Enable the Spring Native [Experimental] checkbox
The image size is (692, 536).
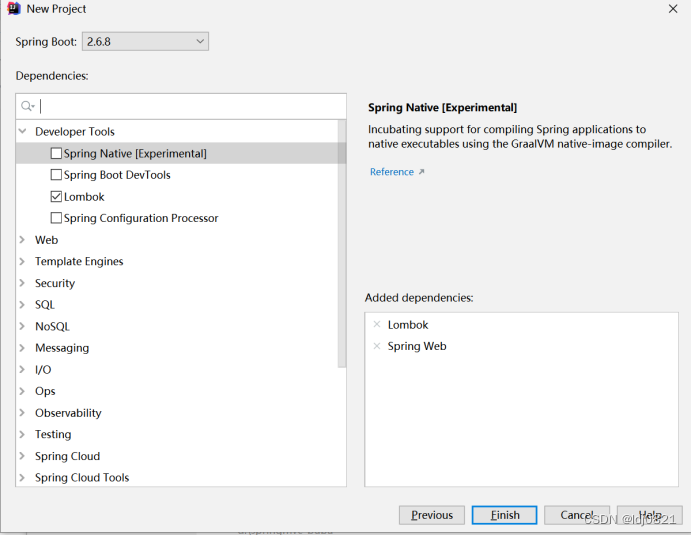click(56, 153)
